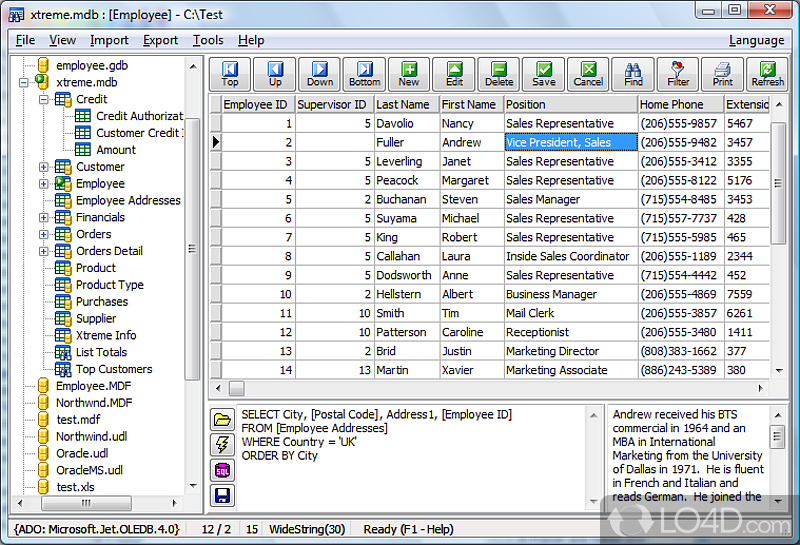
Task: Expand the Financials table node
Action: coord(44,217)
